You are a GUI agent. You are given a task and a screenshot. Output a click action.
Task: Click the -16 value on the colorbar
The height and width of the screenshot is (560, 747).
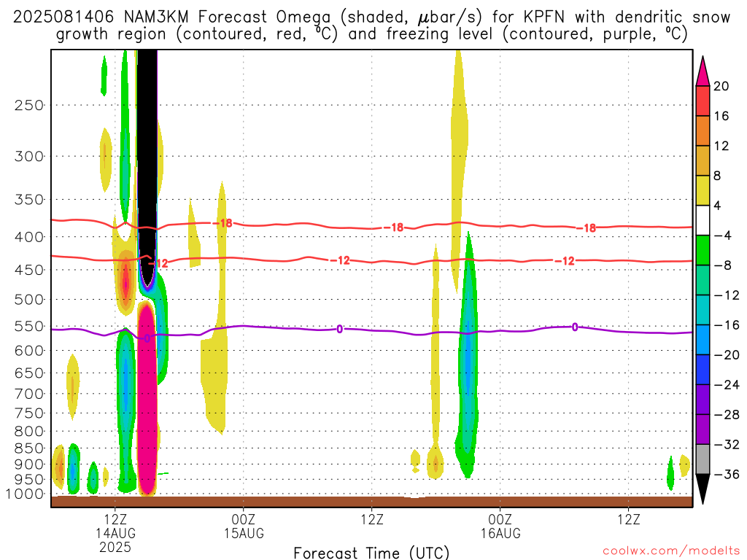727,325
